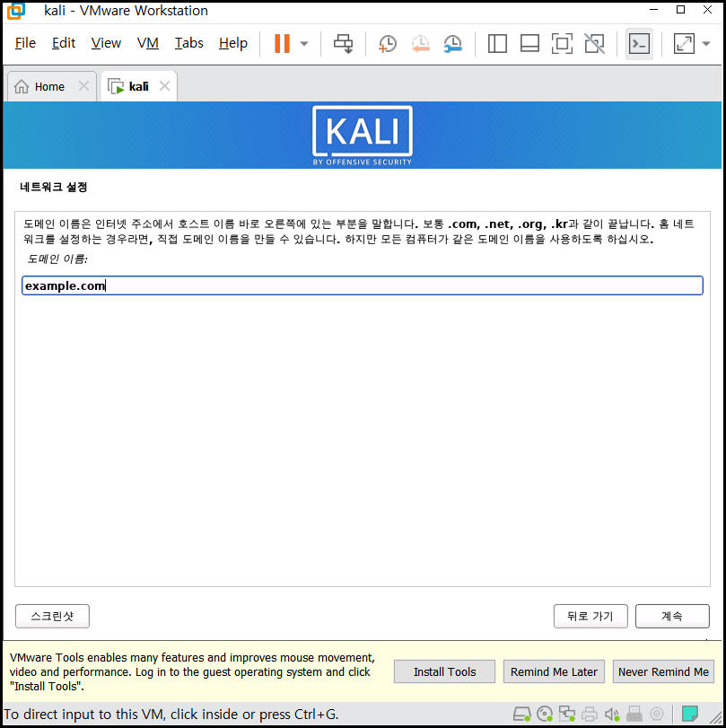Open the View menu

click(106, 43)
